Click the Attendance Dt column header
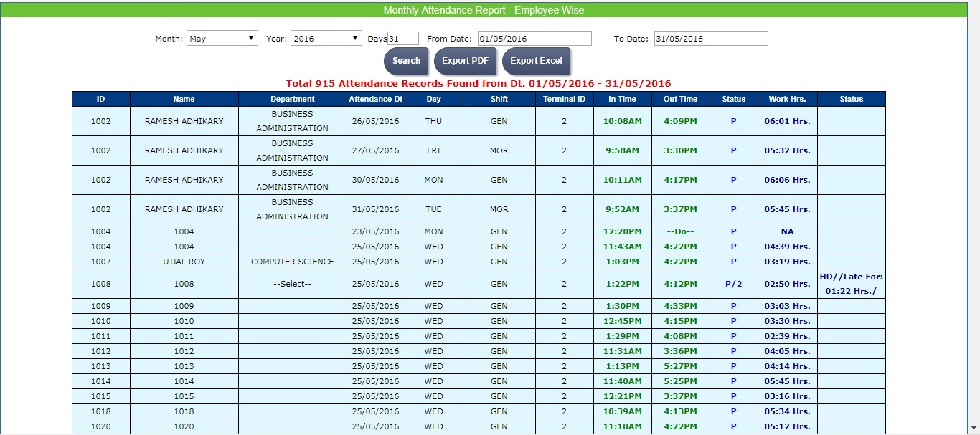This screenshot has height=435, width=980. 375,99
